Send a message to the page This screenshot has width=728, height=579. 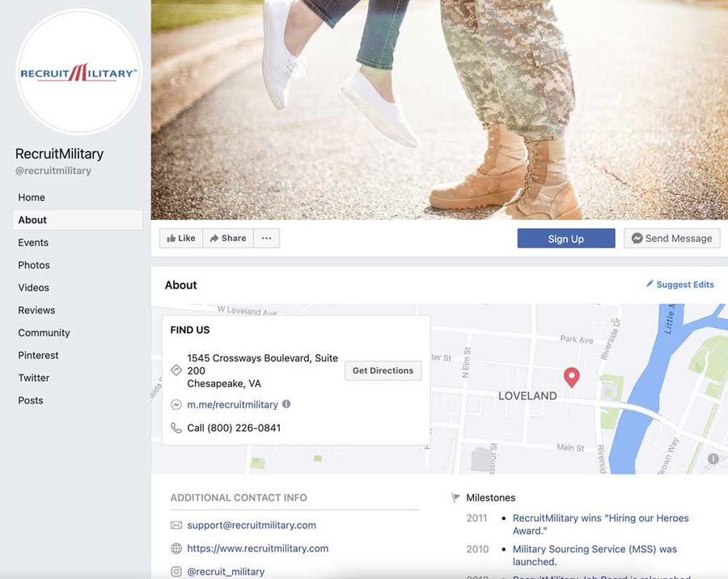672,239
